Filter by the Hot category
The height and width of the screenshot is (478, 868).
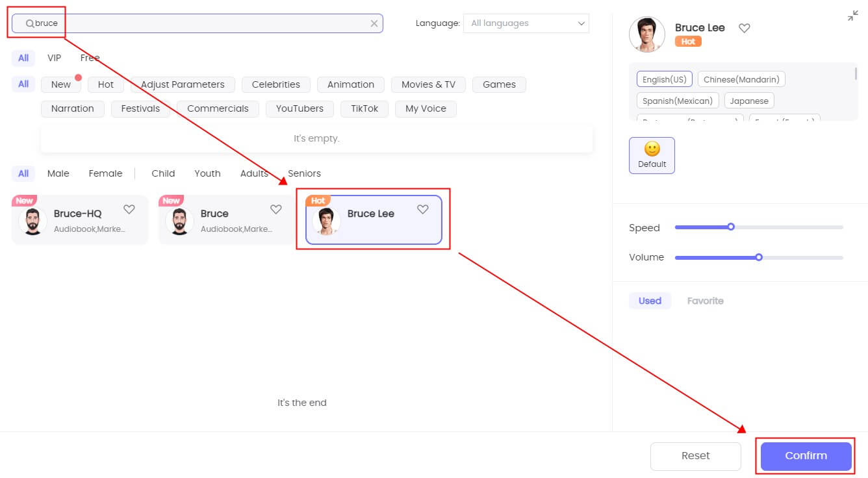click(x=106, y=84)
